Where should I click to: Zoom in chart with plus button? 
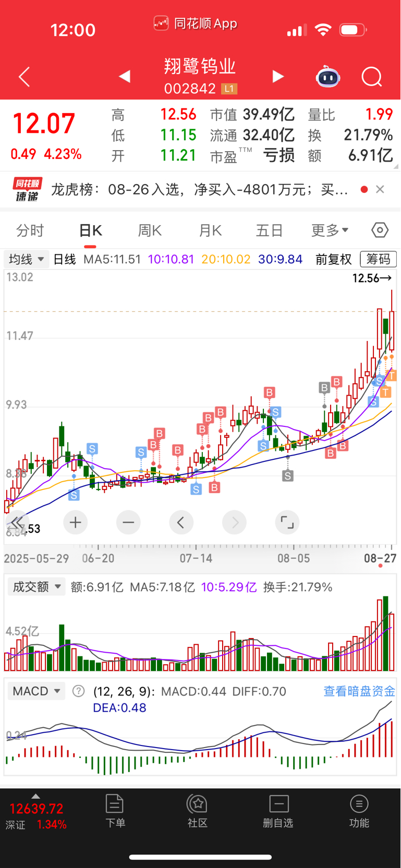(76, 522)
